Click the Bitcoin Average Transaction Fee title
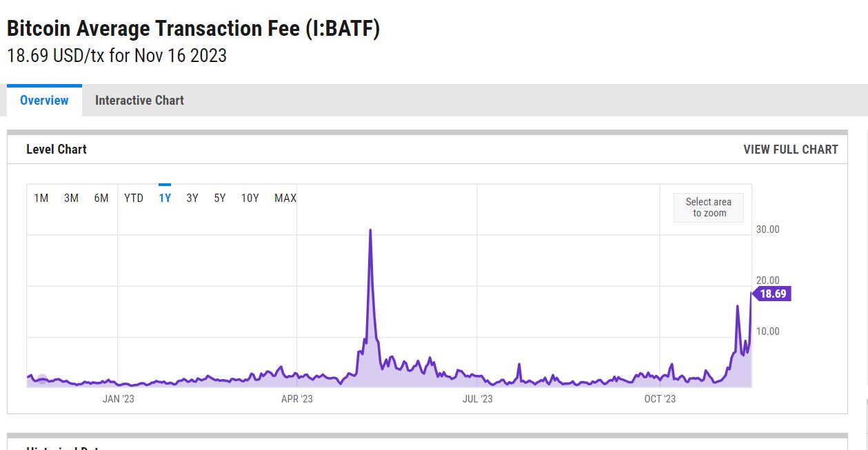868x450 pixels. (x=193, y=29)
